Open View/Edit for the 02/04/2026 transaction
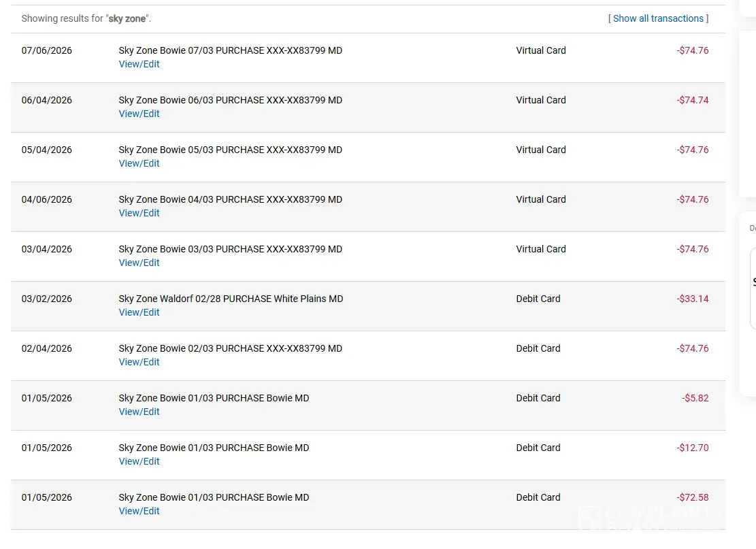 pyautogui.click(x=139, y=362)
